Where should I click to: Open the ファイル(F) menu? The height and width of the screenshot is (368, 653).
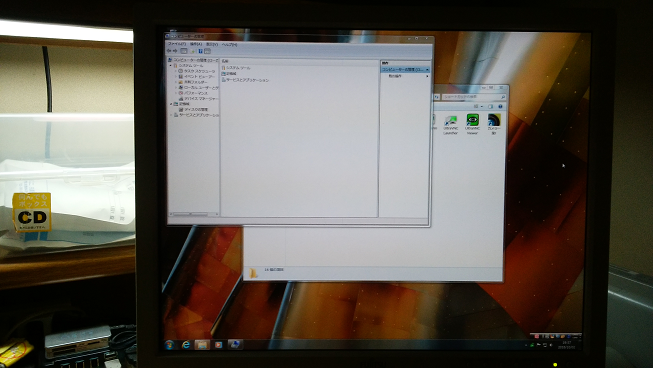pos(177,44)
